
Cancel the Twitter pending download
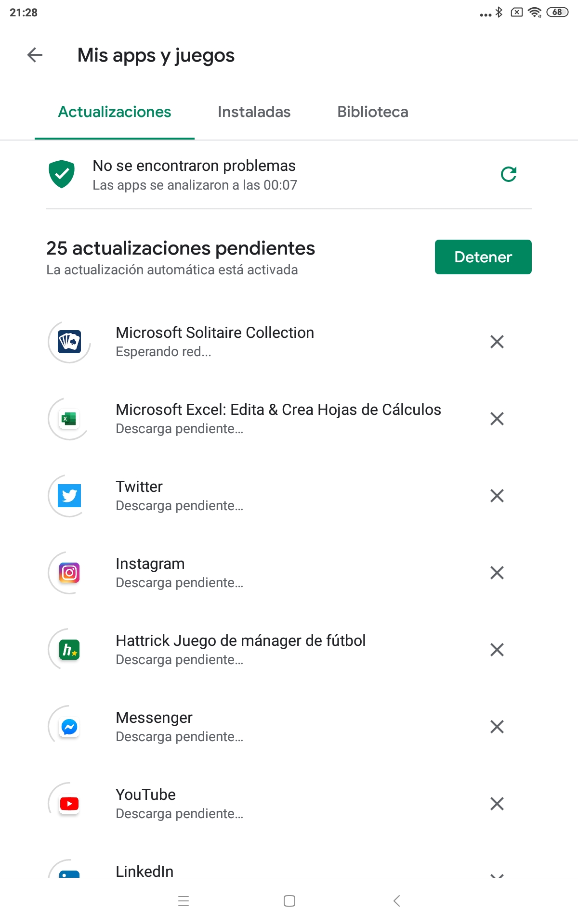coord(497,496)
